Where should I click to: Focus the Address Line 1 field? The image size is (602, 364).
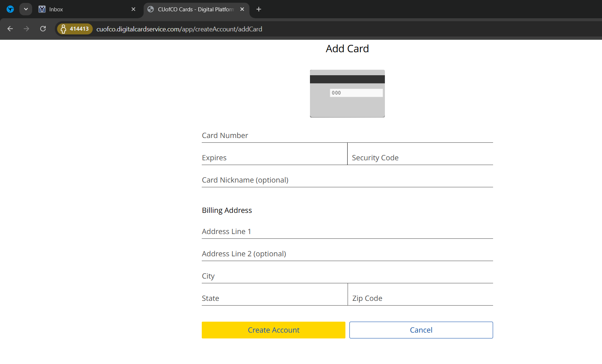click(347, 232)
